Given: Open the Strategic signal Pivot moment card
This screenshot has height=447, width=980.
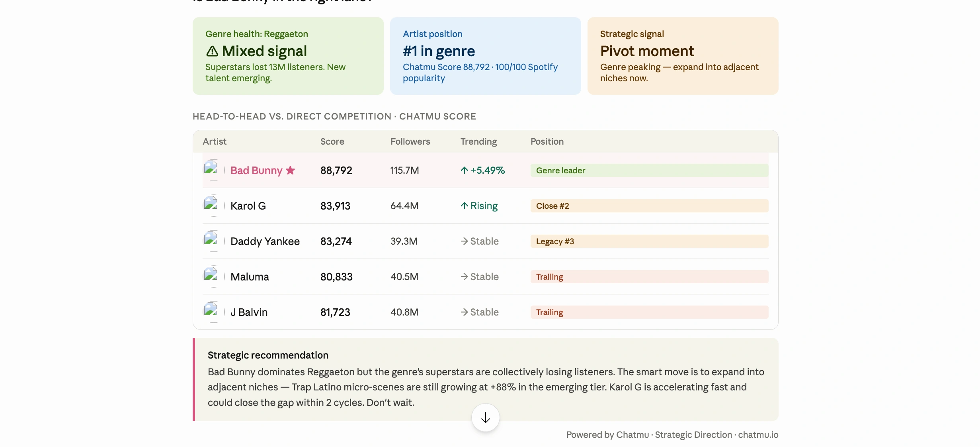Looking at the screenshot, I should point(683,56).
